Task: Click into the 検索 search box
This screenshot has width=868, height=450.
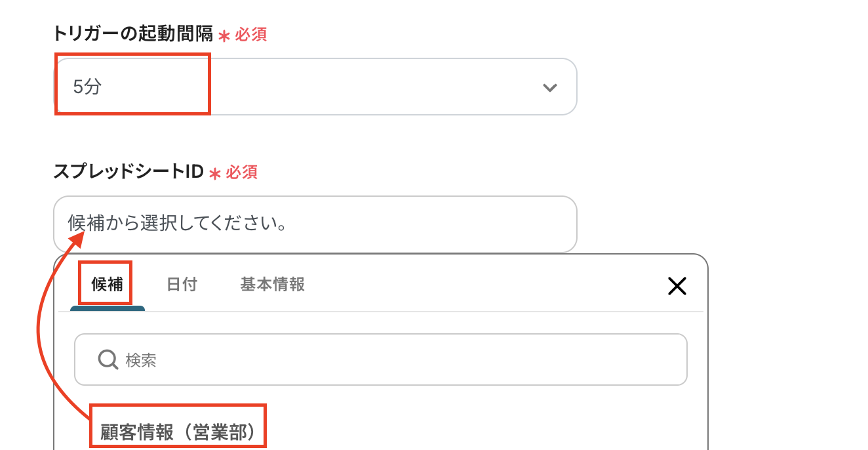Action: point(393,359)
